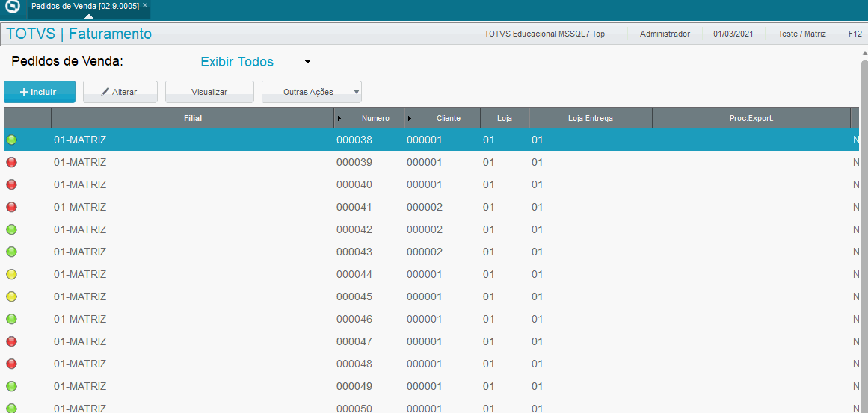
Task: Click the red status icon for order 000041
Action: coord(11,208)
